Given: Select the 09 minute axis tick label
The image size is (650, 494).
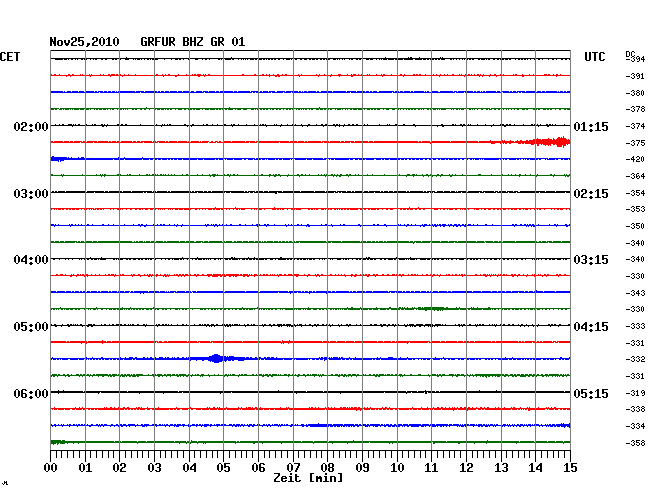Looking at the screenshot, I should [x=362, y=468].
